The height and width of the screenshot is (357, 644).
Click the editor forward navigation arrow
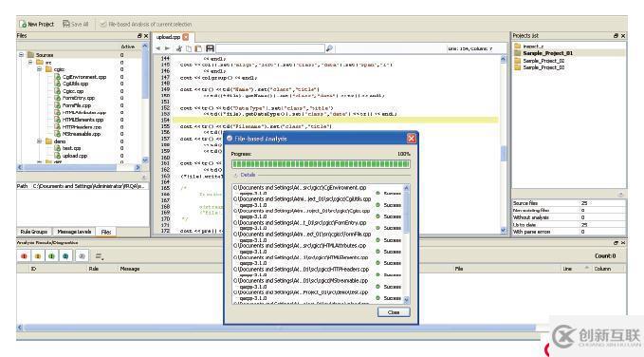point(167,48)
